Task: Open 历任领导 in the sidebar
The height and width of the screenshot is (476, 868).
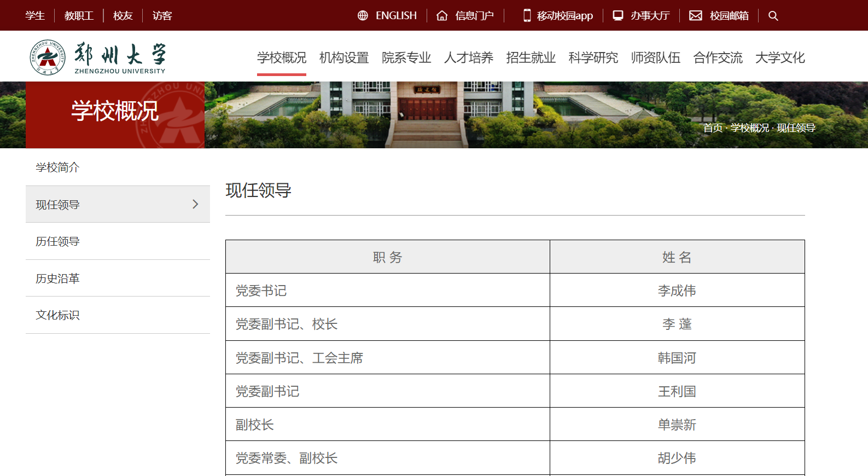Action: point(57,241)
